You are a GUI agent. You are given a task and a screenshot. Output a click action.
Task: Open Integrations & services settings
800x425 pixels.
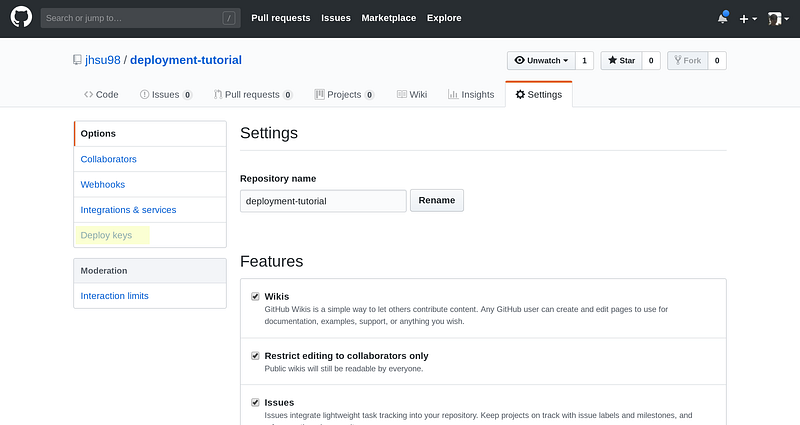pyautogui.click(x=150, y=210)
